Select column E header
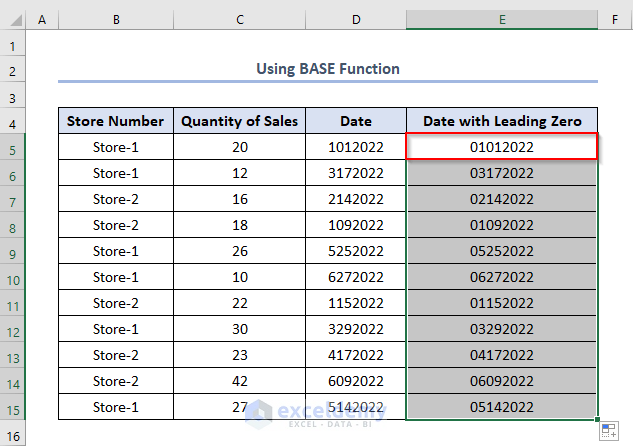Image resolution: width=633 pixels, height=446 pixels. point(501,19)
